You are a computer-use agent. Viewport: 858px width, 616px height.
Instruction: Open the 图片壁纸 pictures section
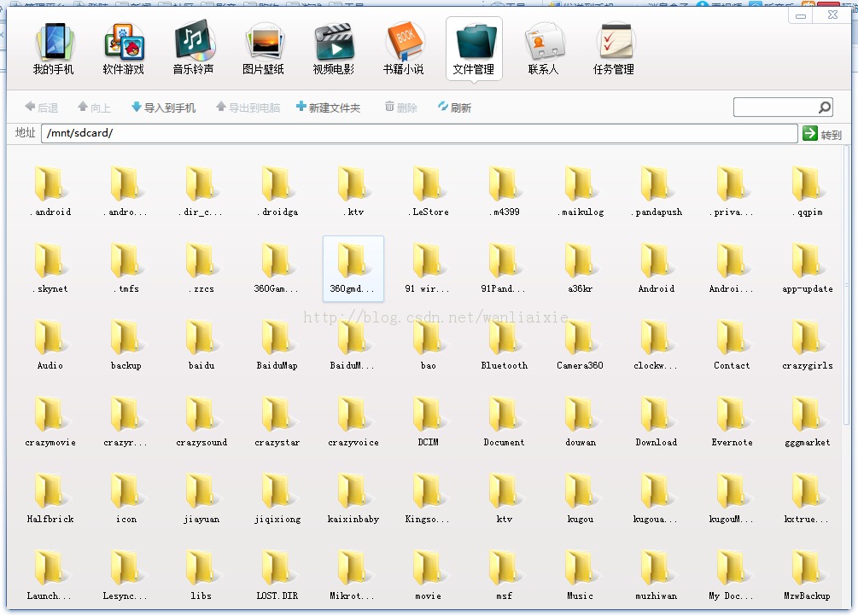[x=263, y=49]
